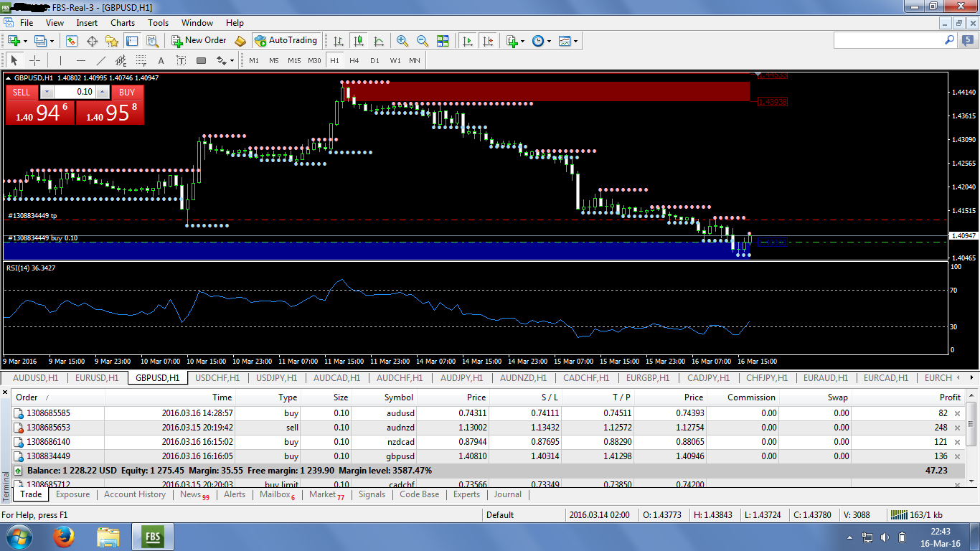Open the Periods clock icon

[538, 41]
